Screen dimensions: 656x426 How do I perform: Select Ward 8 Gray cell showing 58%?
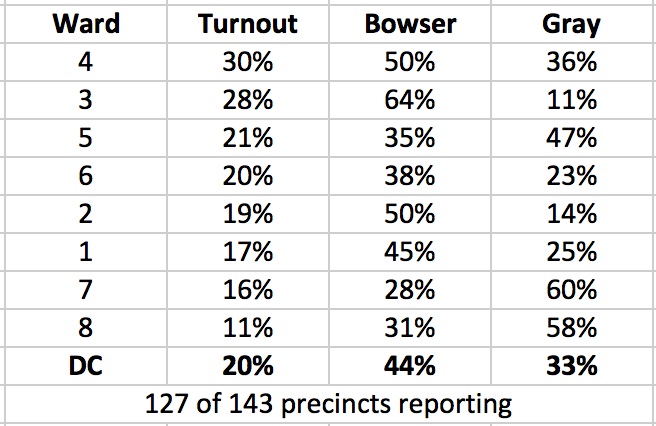click(572, 328)
